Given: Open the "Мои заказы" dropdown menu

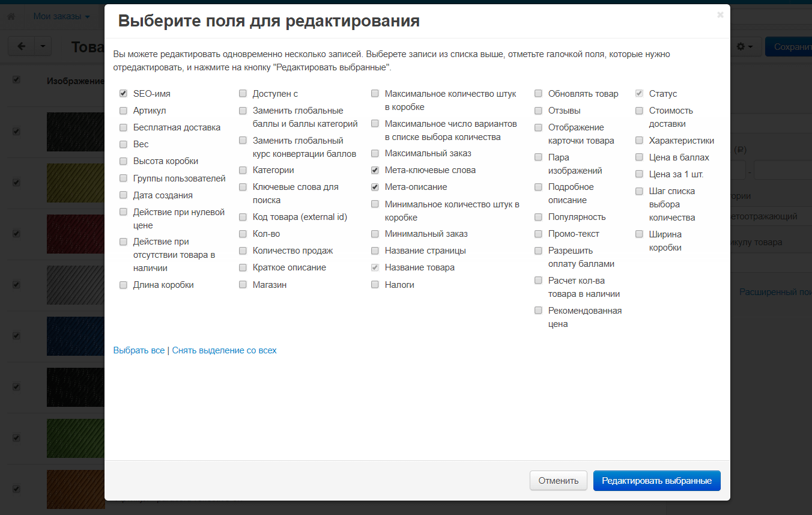Looking at the screenshot, I should 58,16.
